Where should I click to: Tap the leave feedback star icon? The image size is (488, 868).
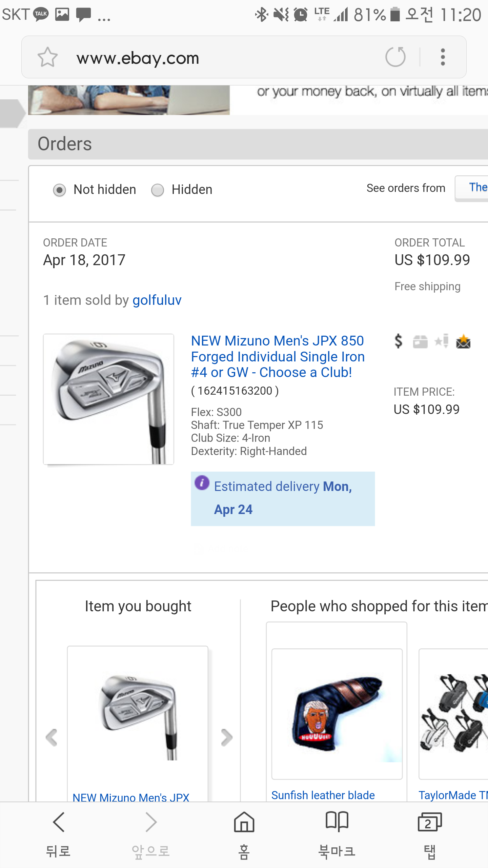coord(442,341)
